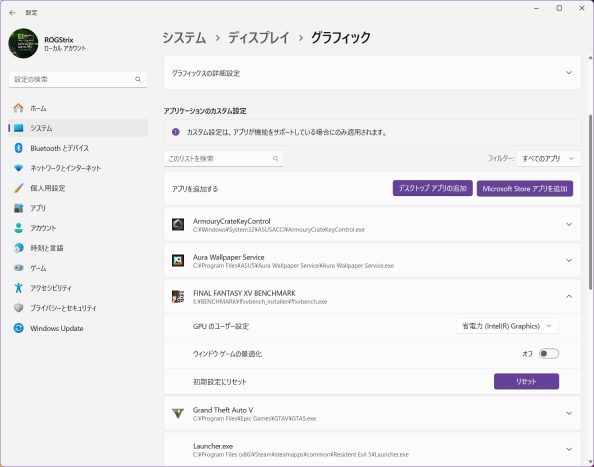Screen dimensions: 594x467
Task: Open ホーム from the sidebar
Action: point(78,108)
